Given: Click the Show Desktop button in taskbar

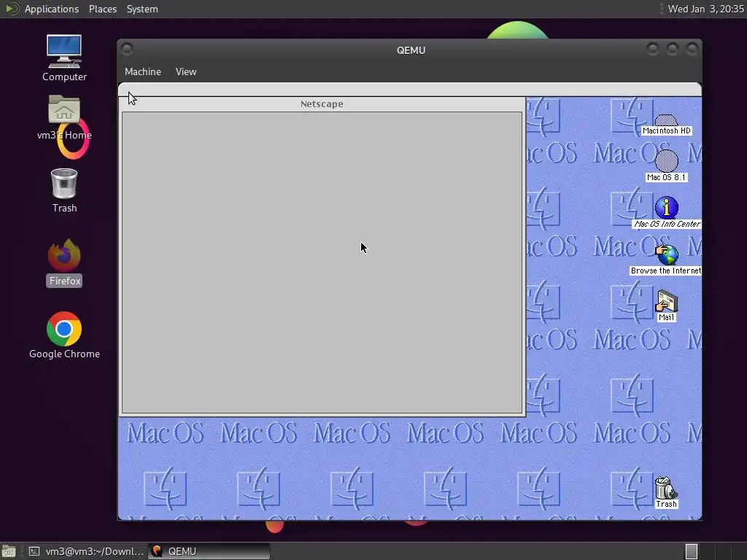Looking at the screenshot, I should [x=9, y=551].
